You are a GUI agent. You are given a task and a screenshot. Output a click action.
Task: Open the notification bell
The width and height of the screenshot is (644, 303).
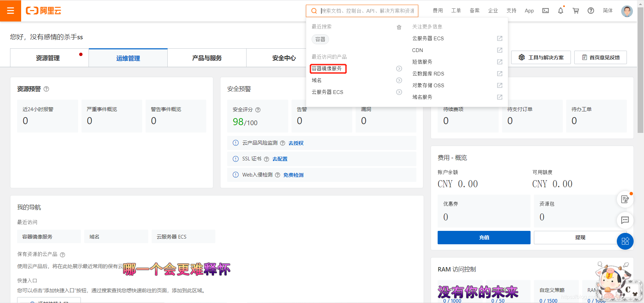coord(560,11)
